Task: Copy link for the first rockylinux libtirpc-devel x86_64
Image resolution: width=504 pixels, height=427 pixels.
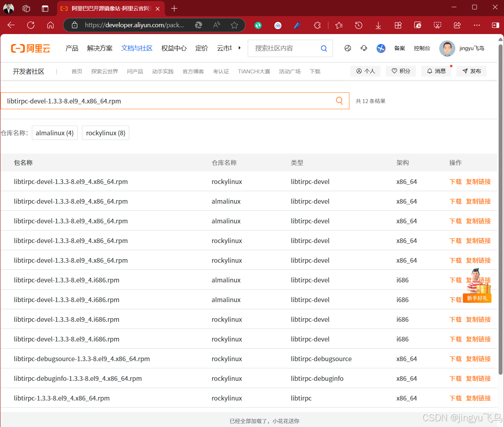Action: (479, 182)
